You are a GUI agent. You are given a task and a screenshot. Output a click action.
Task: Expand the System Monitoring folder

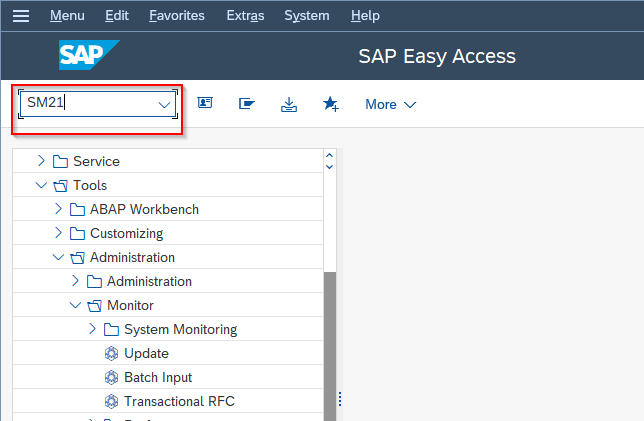pyautogui.click(x=92, y=329)
